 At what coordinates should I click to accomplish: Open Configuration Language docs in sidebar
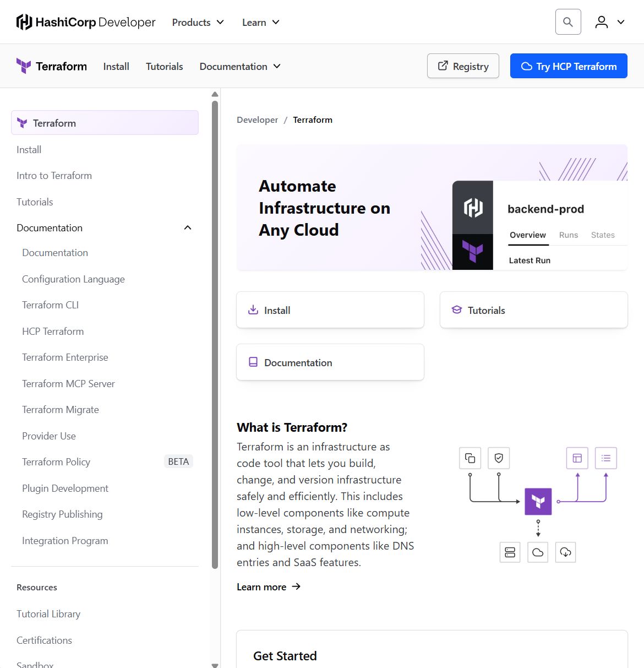[73, 279]
